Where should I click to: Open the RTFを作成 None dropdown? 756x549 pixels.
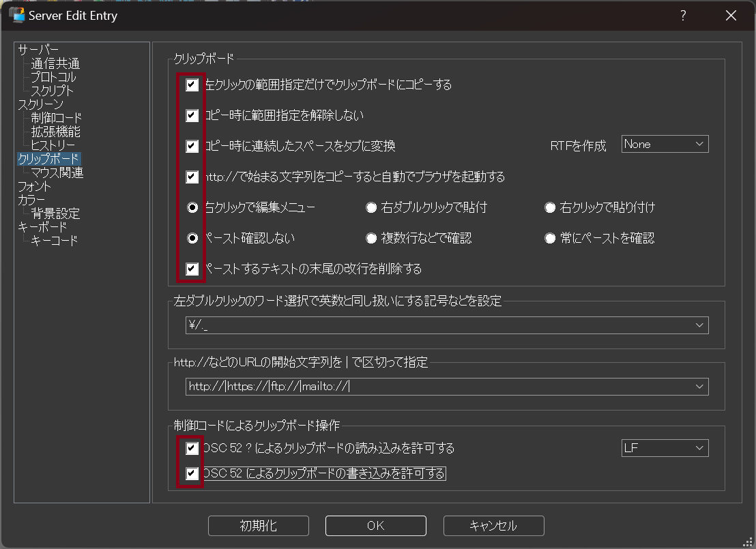click(x=665, y=144)
